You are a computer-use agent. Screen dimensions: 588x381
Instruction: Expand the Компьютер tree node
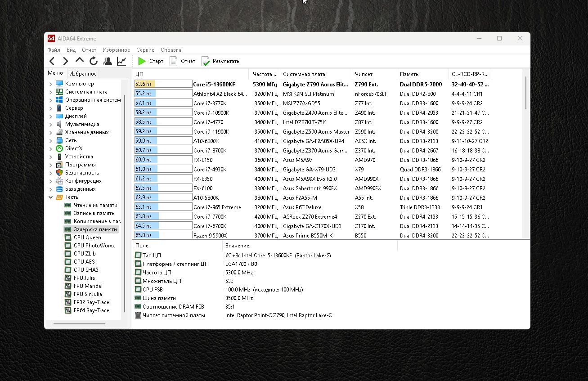point(51,84)
